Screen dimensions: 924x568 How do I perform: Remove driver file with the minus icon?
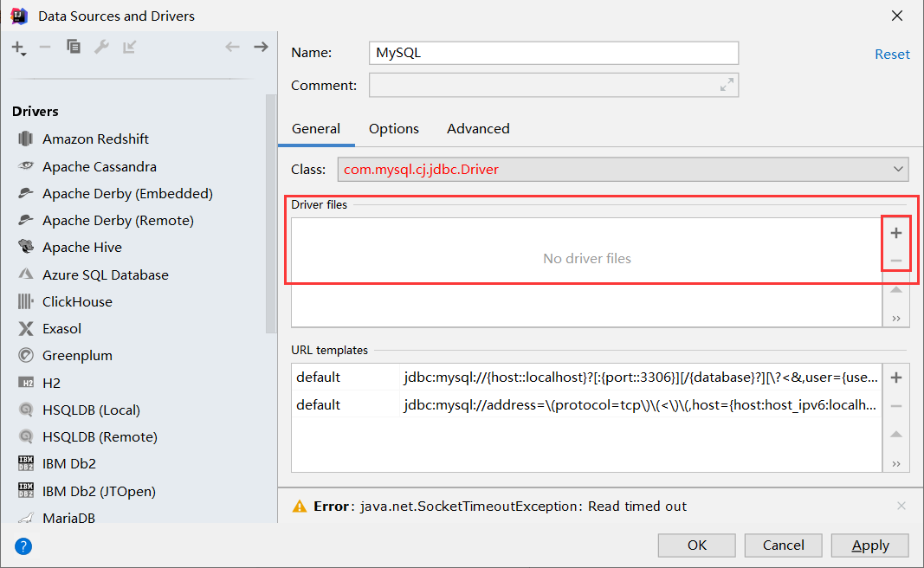(x=896, y=261)
